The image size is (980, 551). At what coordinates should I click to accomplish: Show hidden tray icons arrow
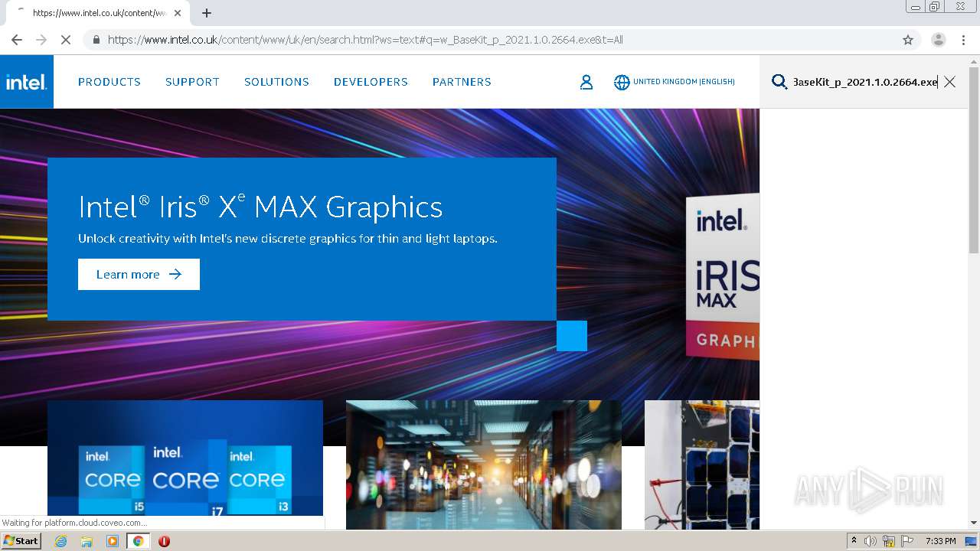(854, 540)
